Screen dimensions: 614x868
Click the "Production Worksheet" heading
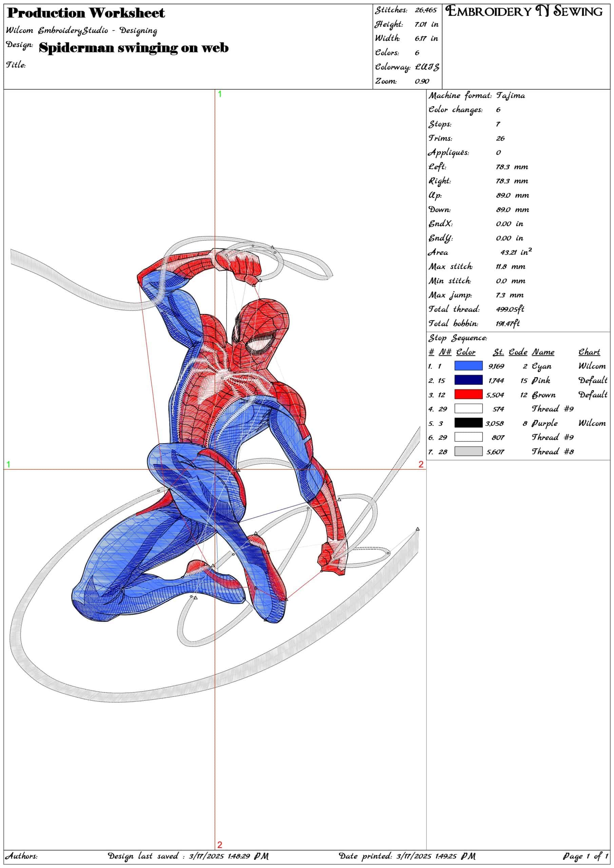tap(86, 13)
